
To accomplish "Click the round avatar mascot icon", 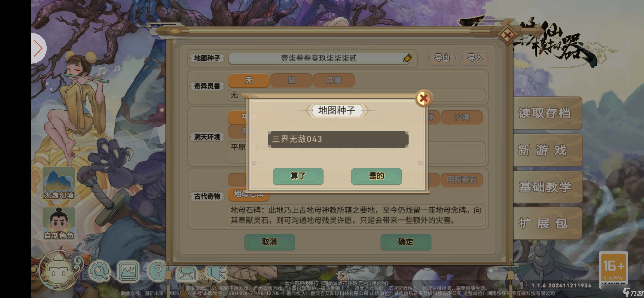I will (x=59, y=271).
